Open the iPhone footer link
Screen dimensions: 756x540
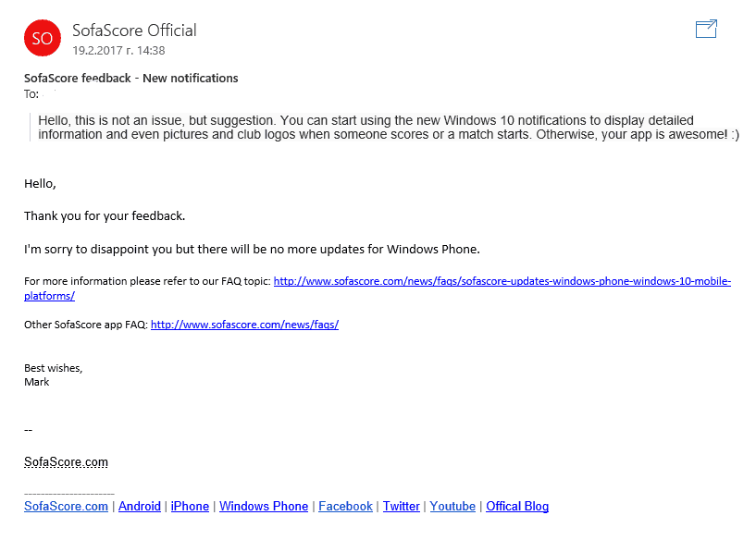[190, 507]
